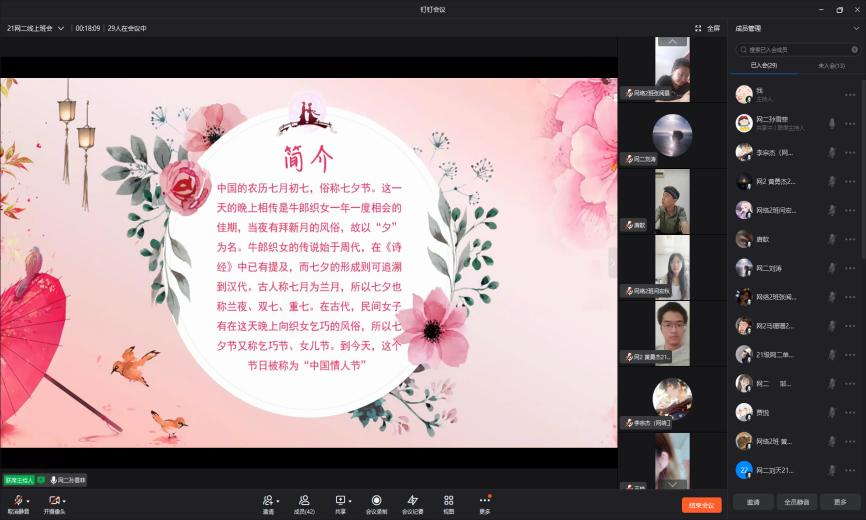Expand the 21网二线上班会 meeting title dropdown
This screenshot has height=520, width=866.
61,28
